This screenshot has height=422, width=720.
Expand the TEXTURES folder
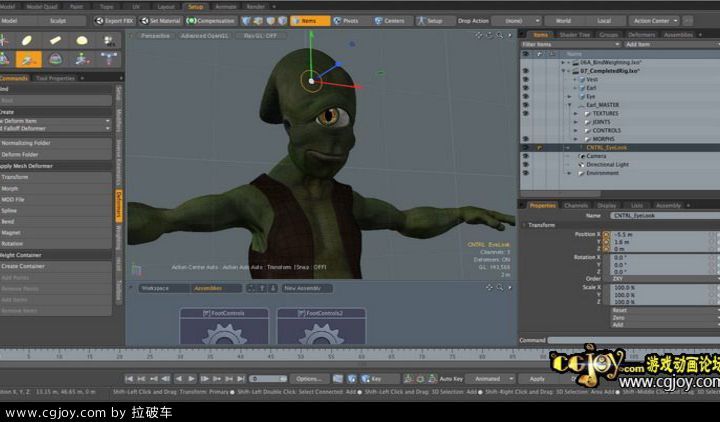pyautogui.click(x=576, y=113)
